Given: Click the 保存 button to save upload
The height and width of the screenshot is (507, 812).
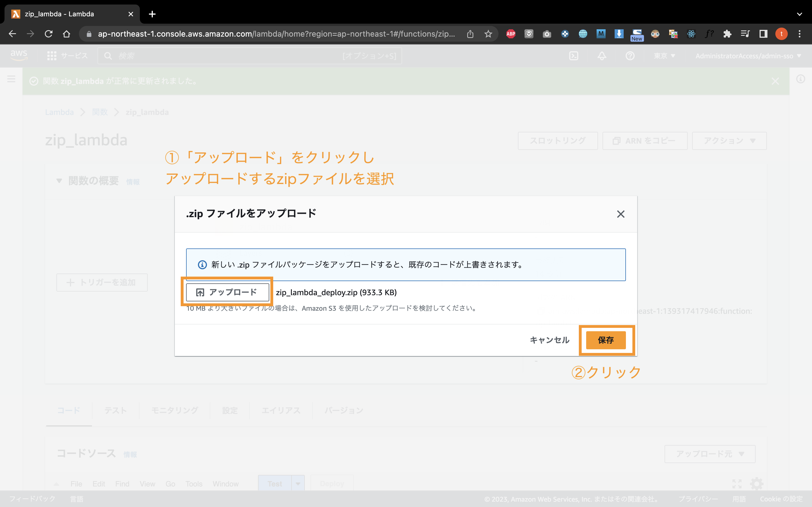Looking at the screenshot, I should click(606, 340).
